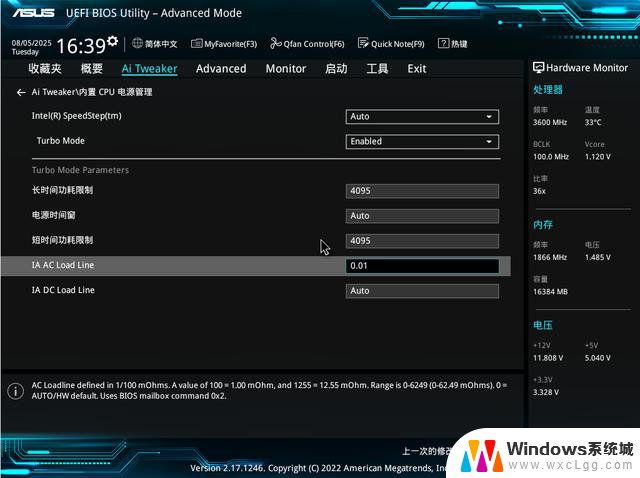Open the Turbo Mode Enabled dropdown

coord(422,142)
